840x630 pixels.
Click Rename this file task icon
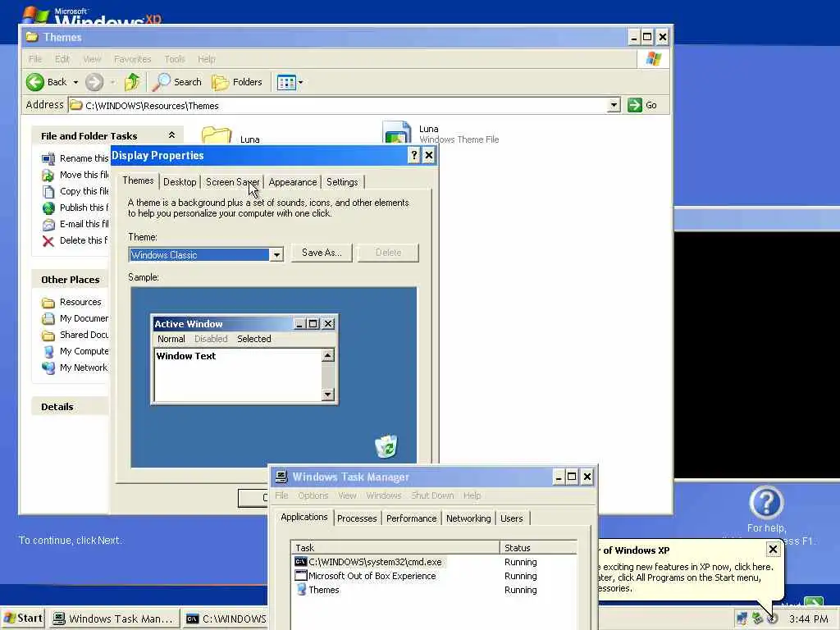click(x=48, y=158)
